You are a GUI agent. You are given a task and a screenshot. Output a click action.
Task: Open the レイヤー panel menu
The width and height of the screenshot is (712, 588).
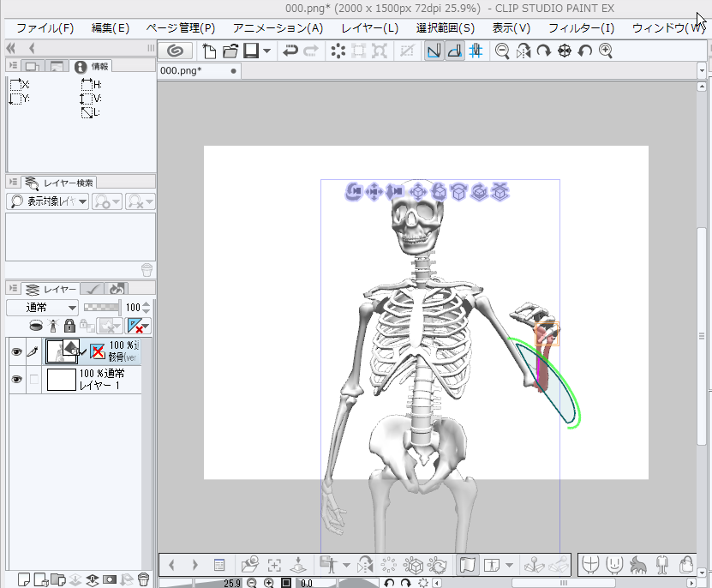pos(13,289)
